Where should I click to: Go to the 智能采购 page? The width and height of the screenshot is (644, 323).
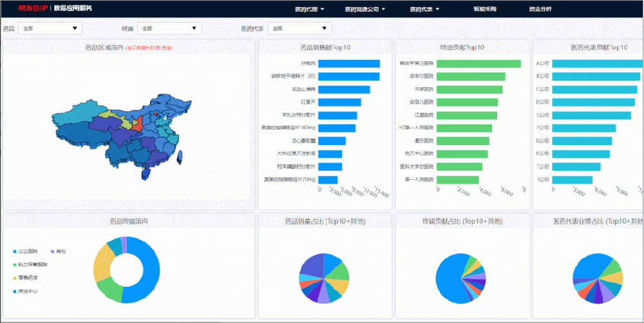click(484, 9)
